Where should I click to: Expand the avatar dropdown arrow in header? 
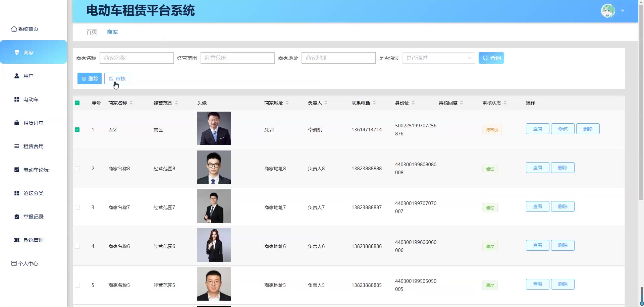[x=623, y=11]
